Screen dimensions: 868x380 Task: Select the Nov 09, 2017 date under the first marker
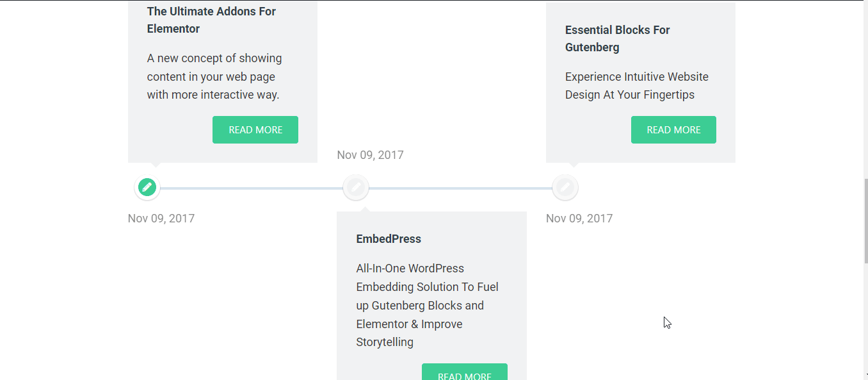[161, 218]
